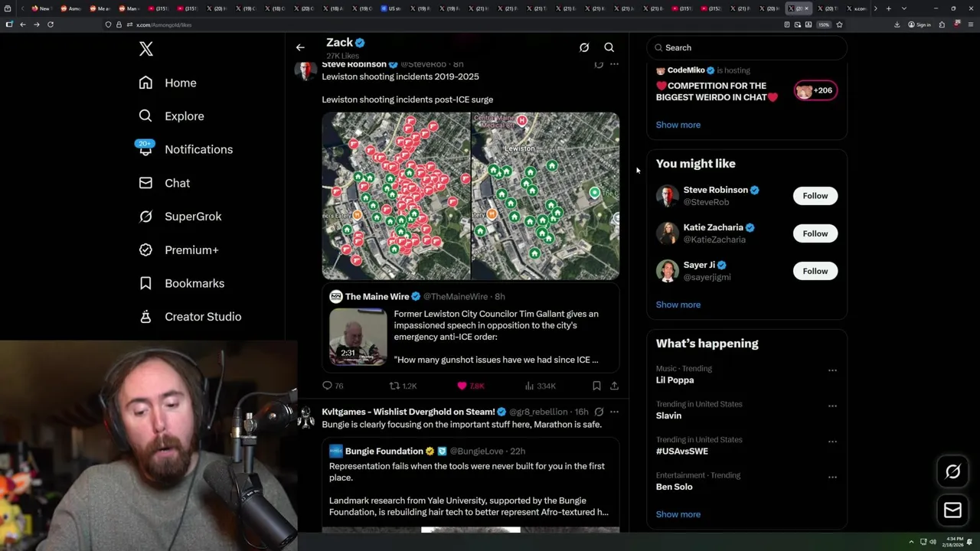The image size is (980, 551).
Task: Open Explore in the sidebar
Action: (171, 116)
